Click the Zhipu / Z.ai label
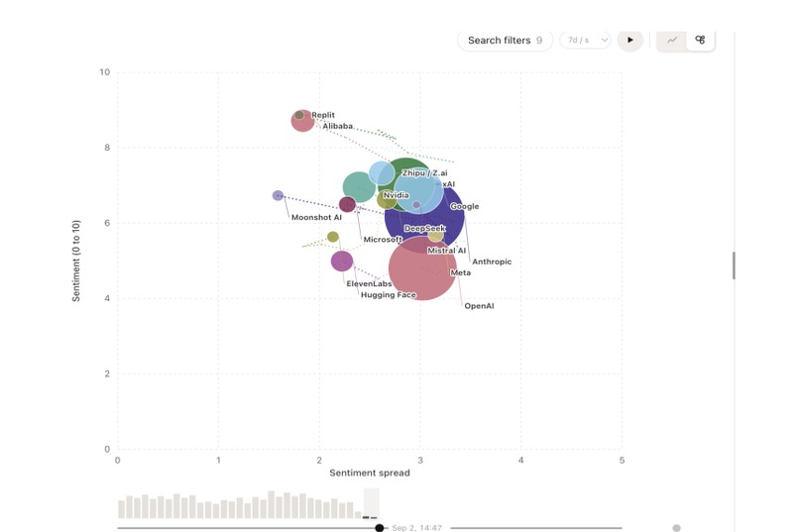Image resolution: width=799 pixels, height=532 pixels. coord(425,173)
